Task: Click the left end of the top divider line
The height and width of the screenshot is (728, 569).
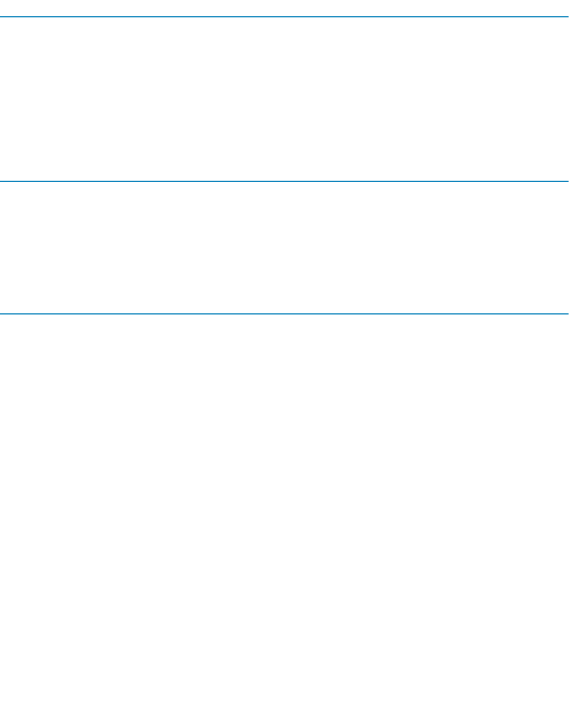Action: tap(2, 17)
